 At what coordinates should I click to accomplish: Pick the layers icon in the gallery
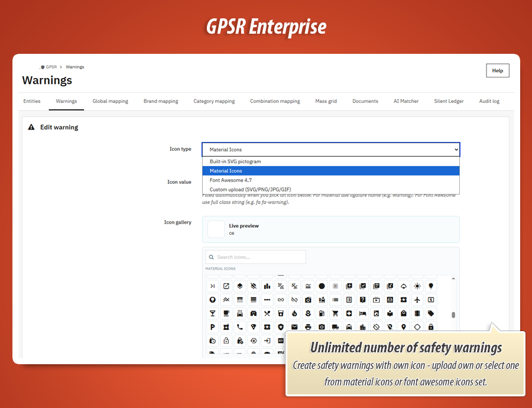coord(240,286)
